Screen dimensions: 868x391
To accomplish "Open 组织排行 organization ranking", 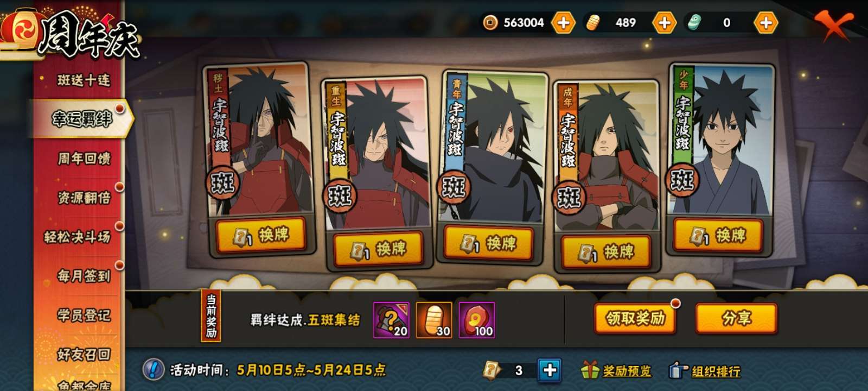I will (705, 371).
